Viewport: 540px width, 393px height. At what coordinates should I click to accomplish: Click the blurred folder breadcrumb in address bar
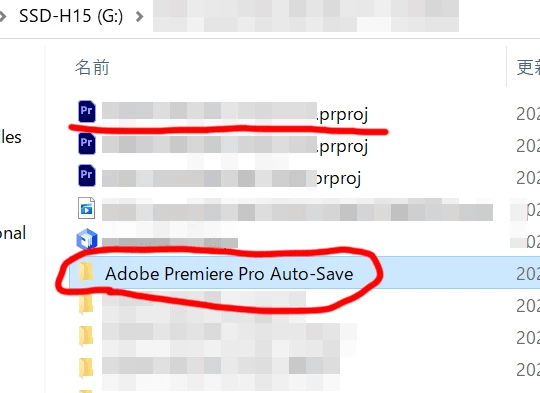(x=305, y=16)
